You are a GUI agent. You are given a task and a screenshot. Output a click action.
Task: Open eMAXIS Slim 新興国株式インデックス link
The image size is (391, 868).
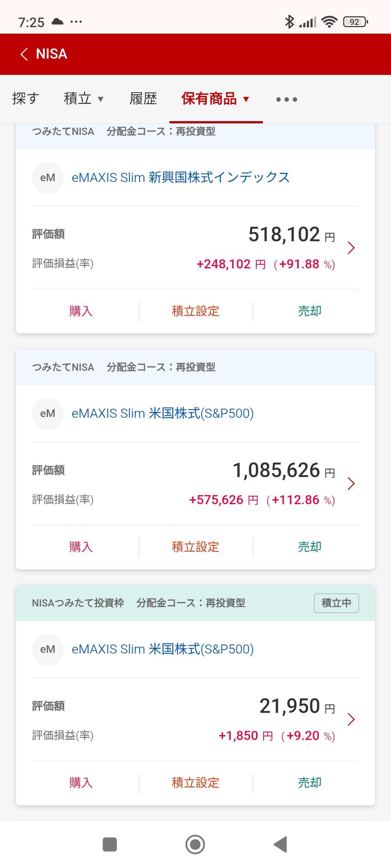(181, 178)
